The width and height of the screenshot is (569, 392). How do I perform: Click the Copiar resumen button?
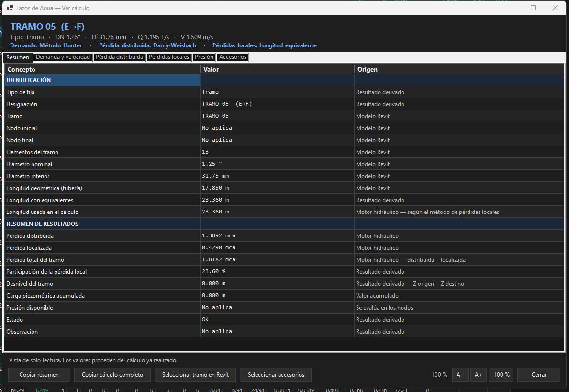(39, 375)
